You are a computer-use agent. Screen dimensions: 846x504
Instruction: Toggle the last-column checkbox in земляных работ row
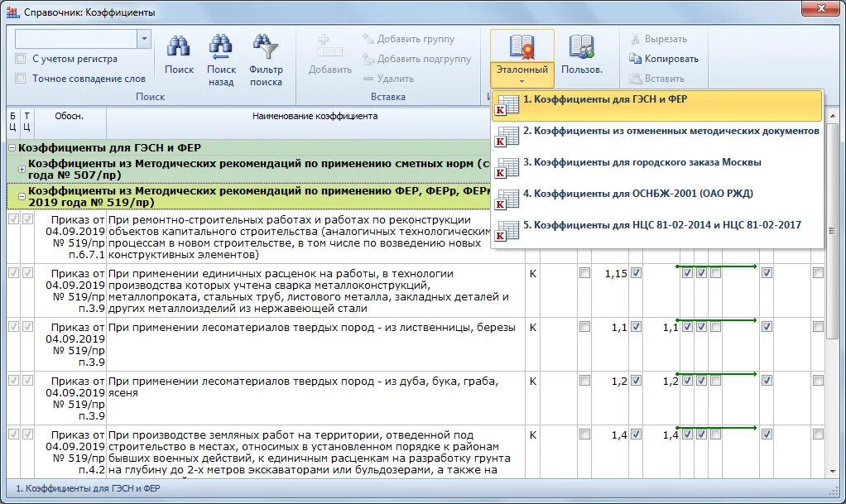click(x=818, y=434)
